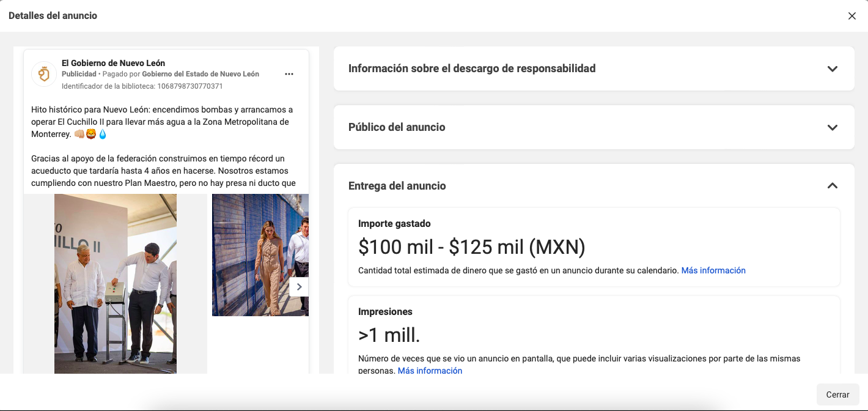The image size is (868, 411).
Task: Click payer Gobierno del Estado de Nuevo León
Action: coord(200,74)
